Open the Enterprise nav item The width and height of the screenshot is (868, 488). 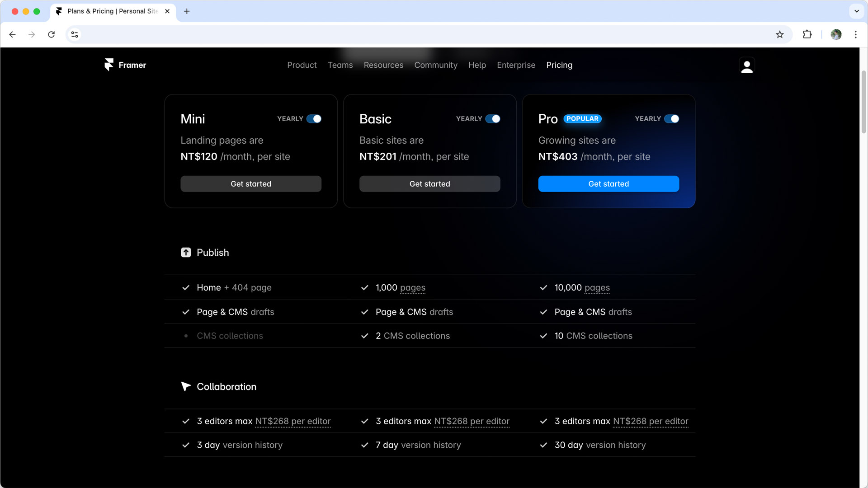point(516,65)
